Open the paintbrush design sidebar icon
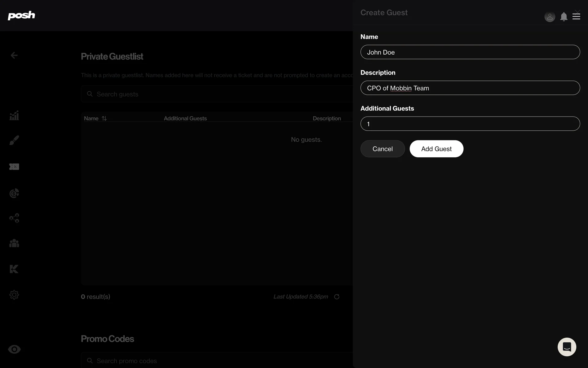The height and width of the screenshot is (368, 588). point(14,140)
